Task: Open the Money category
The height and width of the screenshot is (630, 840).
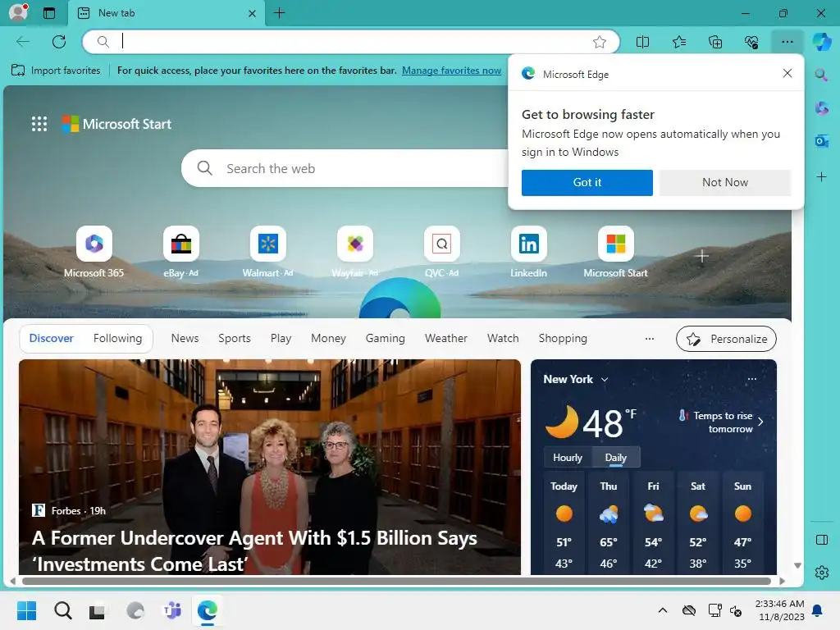Action: tap(328, 338)
